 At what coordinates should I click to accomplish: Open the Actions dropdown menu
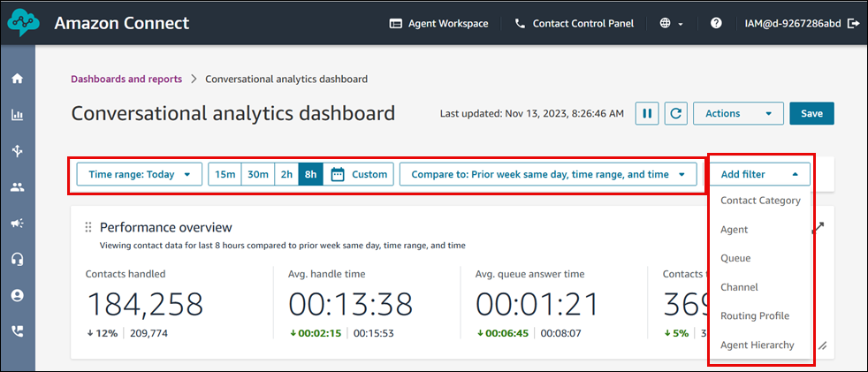point(738,113)
